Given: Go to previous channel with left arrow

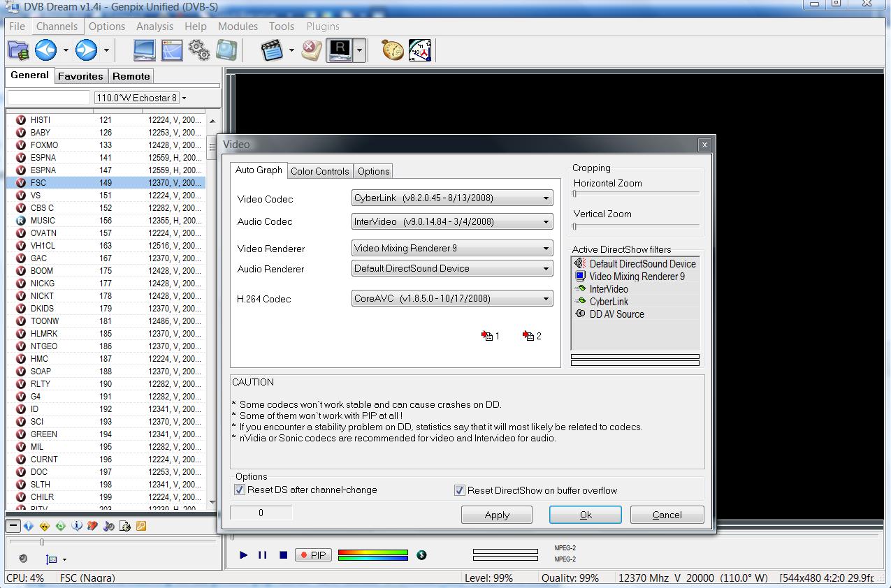Looking at the screenshot, I should tap(46, 50).
